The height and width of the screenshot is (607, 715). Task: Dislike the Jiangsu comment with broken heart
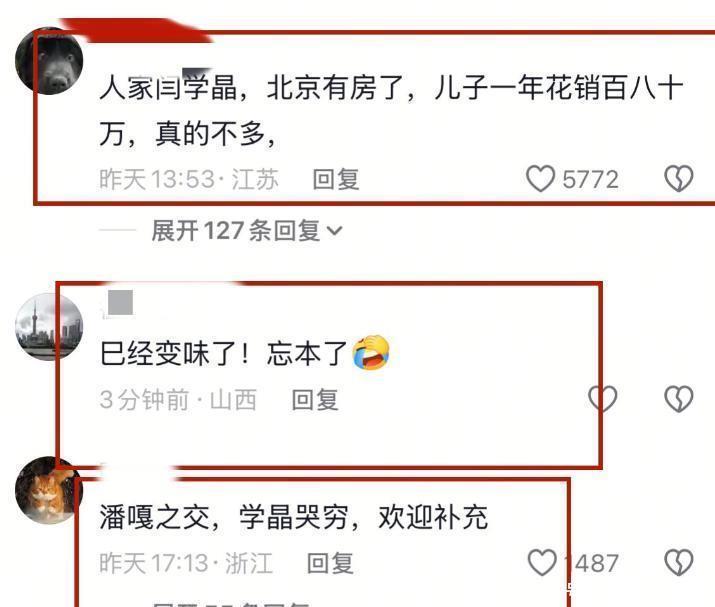click(679, 178)
